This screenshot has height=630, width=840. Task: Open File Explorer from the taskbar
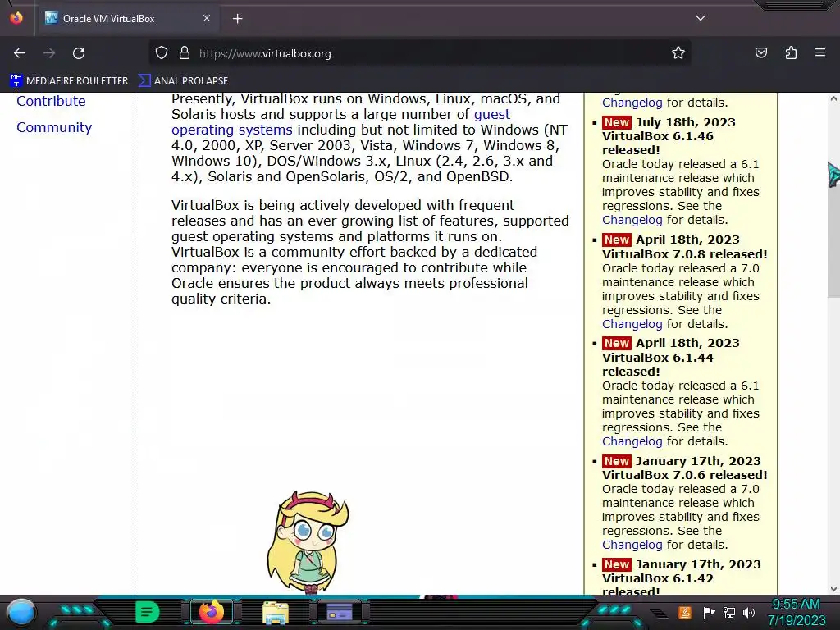pos(276,613)
